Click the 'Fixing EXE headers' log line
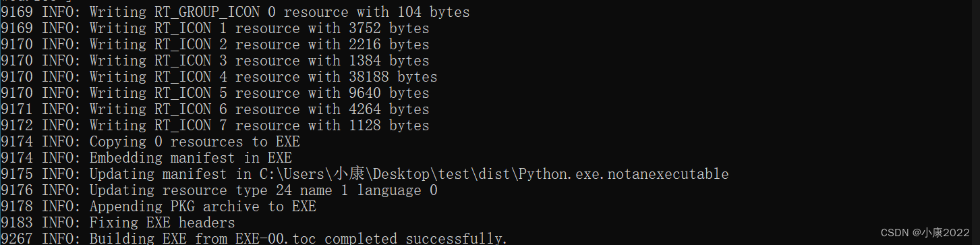Screen dimensions: 980x245 [x=117, y=223]
